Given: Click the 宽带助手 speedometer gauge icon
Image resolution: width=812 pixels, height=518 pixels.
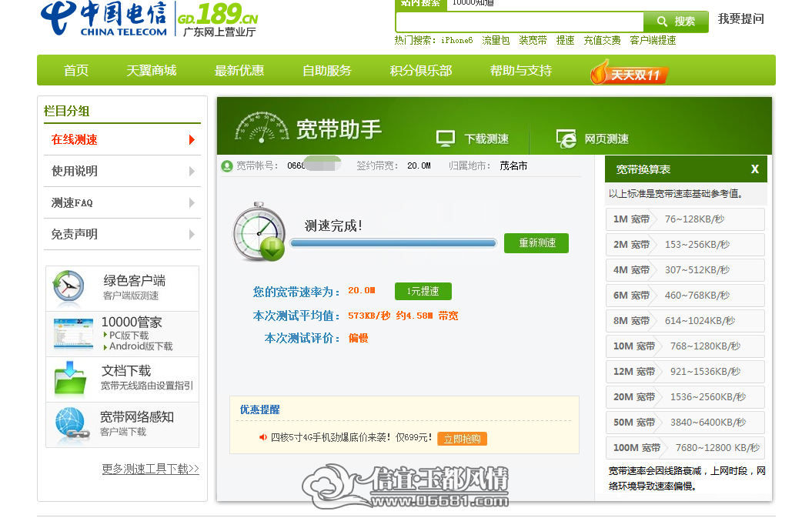Looking at the screenshot, I should click(262, 127).
